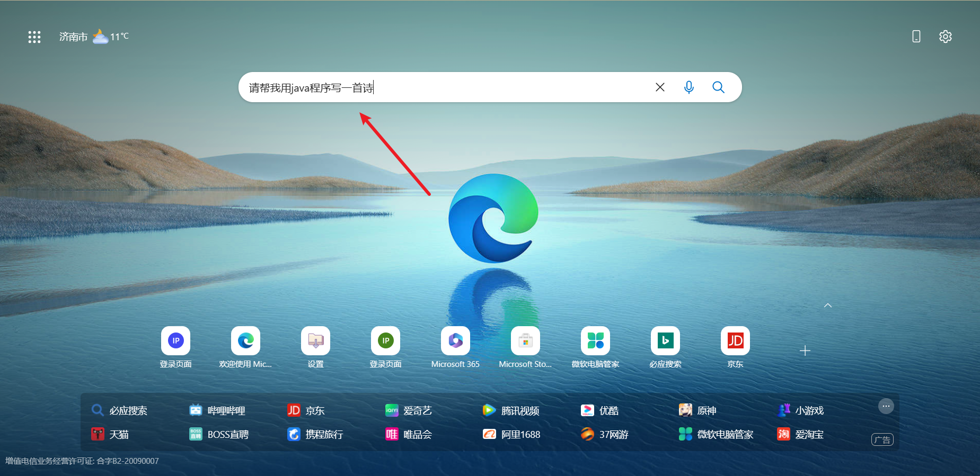Open 必应搜索 quick link tile
This screenshot has width=980, height=476.
coord(665,347)
